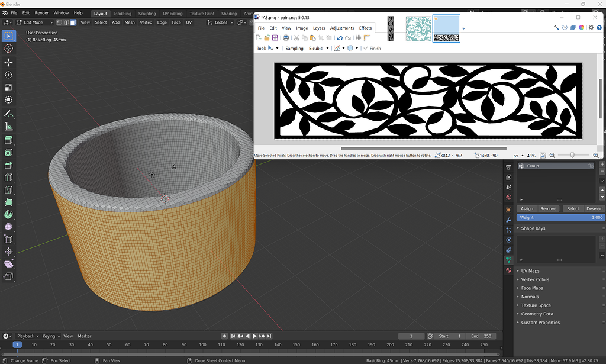This screenshot has width=606, height=364.
Task: Click the vertex group Select button
Action: (573, 209)
